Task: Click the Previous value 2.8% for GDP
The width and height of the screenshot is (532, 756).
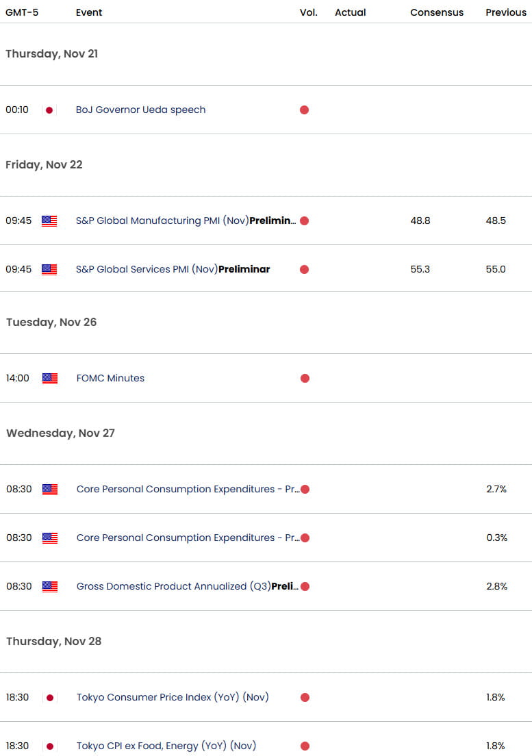Action: [x=498, y=586]
